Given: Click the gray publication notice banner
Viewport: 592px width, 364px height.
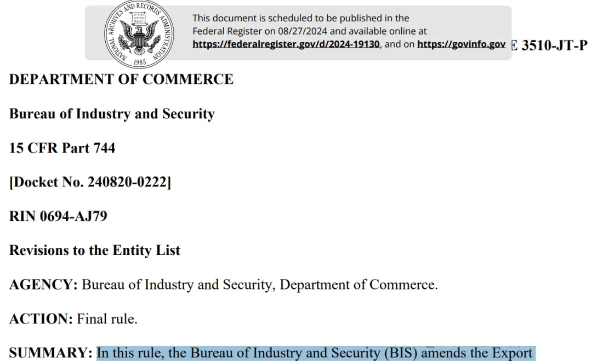Looking at the screenshot, I should tap(298, 33).
